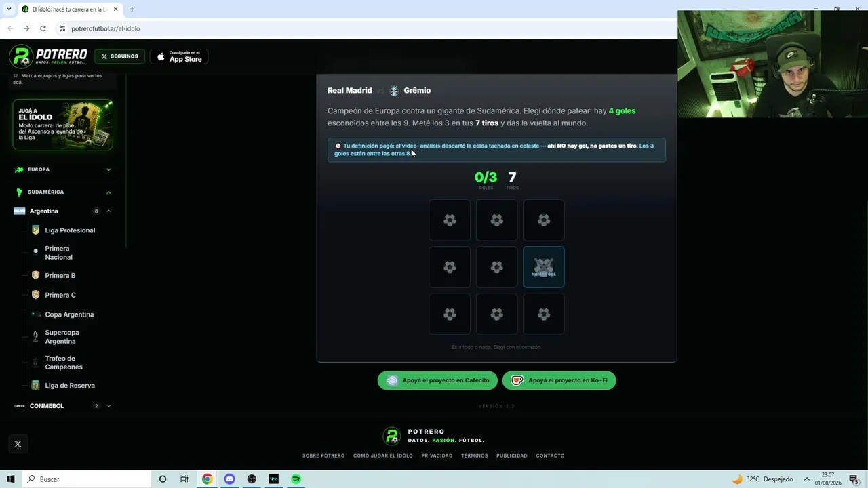Open Spotify from the taskbar
The width and height of the screenshot is (868, 488).
[296, 479]
